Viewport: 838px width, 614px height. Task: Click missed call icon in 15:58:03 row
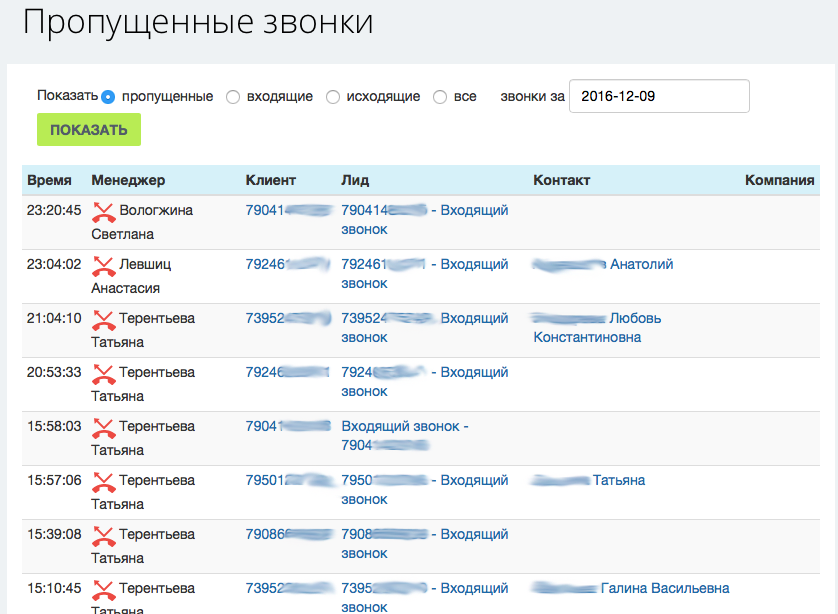coord(103,428)
